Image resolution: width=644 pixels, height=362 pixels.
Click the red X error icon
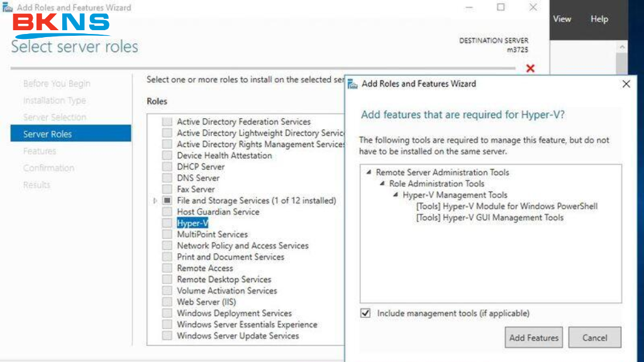[530, 68]
